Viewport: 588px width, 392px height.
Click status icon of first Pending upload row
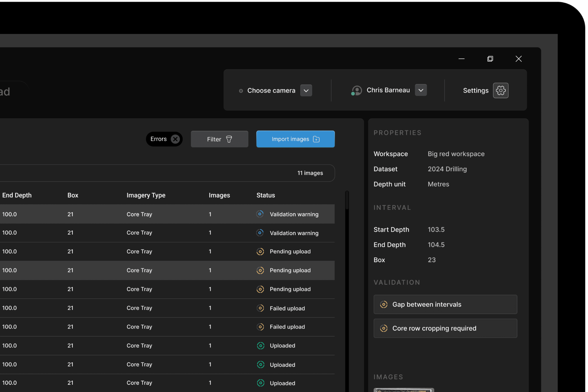(260, 251)
